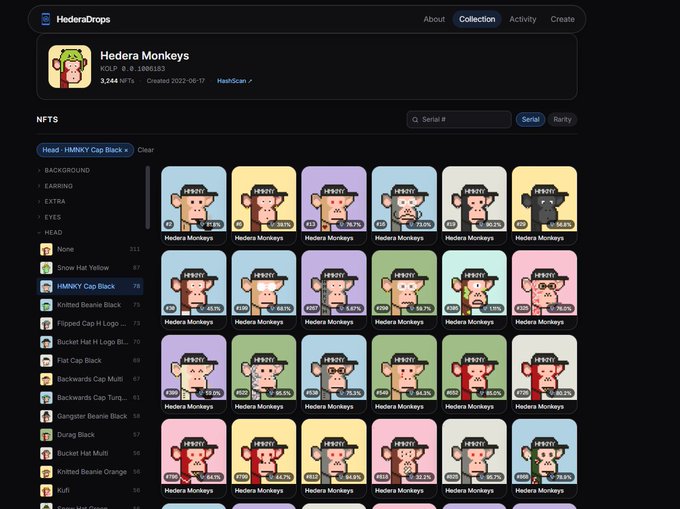Open the dark gorilla monkey #29 card
Viewport: 680px width, 509px height.
point(544,206)
